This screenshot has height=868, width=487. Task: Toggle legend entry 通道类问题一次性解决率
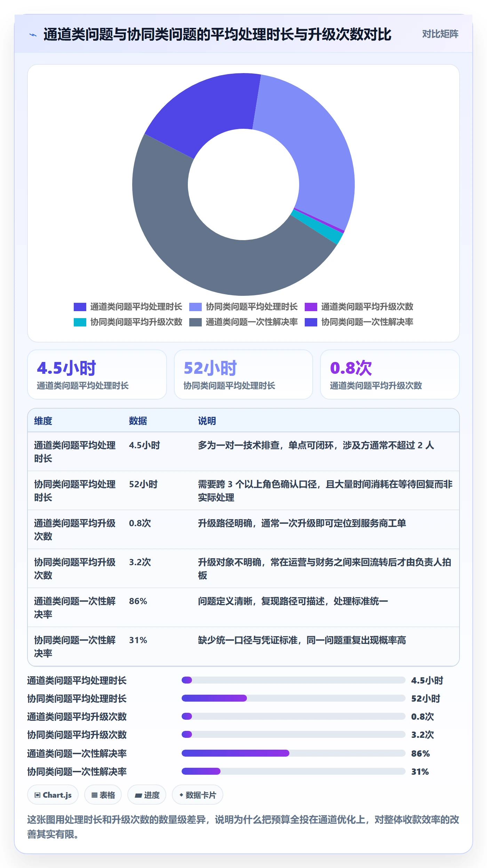point(243,322)
